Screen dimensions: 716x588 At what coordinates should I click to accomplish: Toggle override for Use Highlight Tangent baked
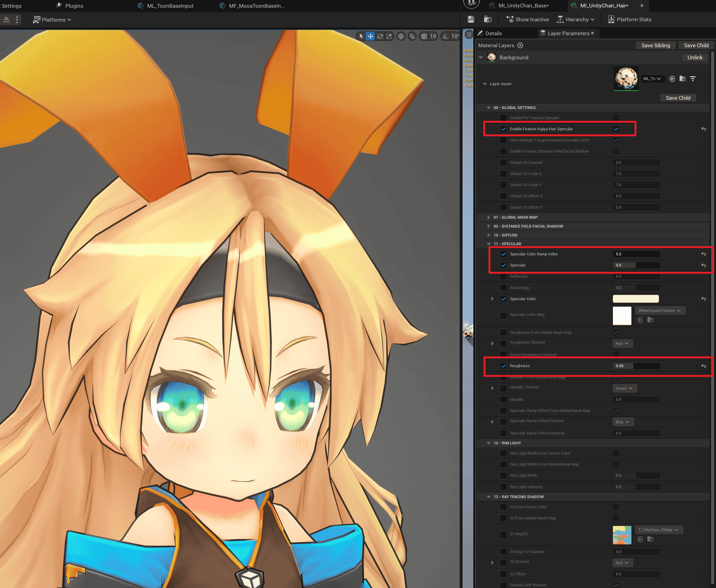(x=503, y=140)
